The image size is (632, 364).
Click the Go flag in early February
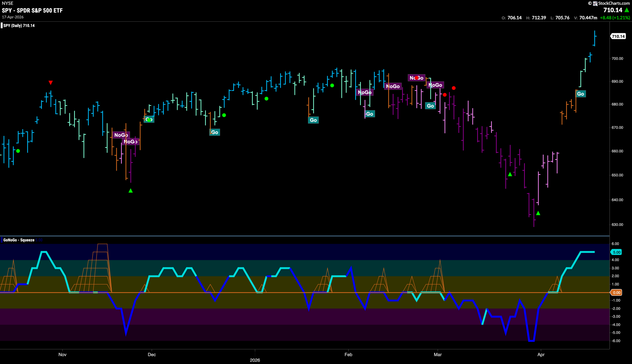point(370,114)
